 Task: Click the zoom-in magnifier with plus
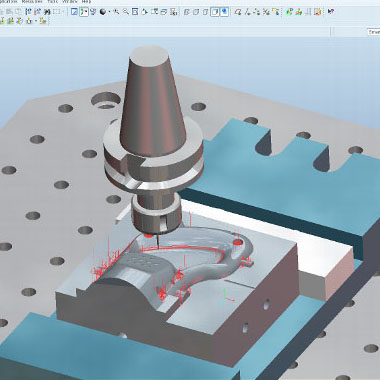(116, 12)
